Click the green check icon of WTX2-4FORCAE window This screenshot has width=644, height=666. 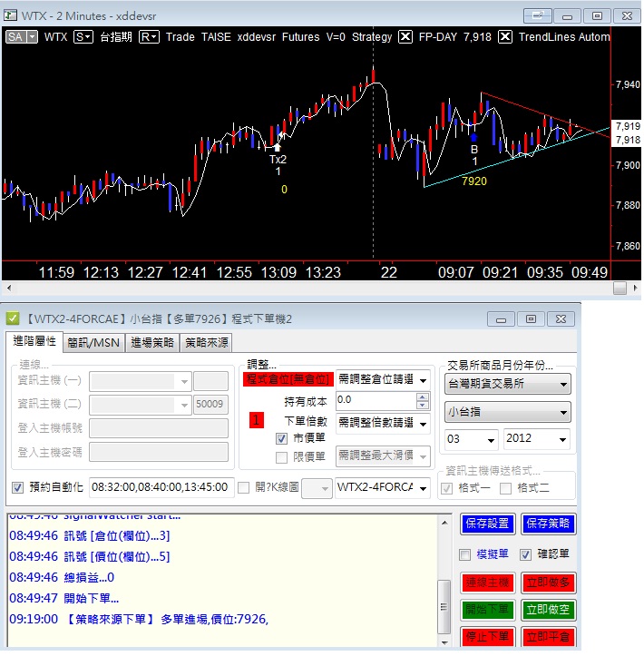[13, 318]
